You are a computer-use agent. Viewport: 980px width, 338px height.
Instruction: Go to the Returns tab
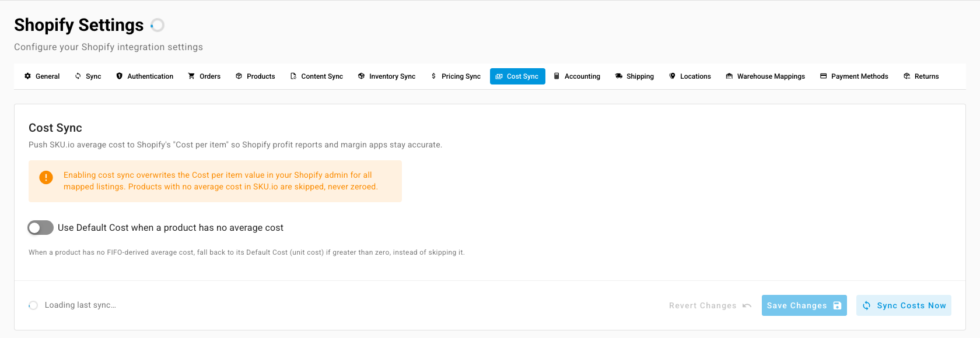(921, 76)
